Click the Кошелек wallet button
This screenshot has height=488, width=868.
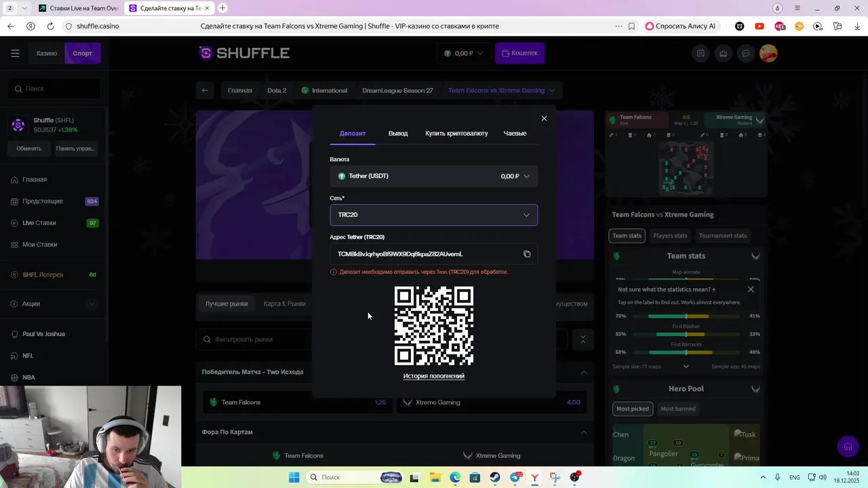[519, 54]
